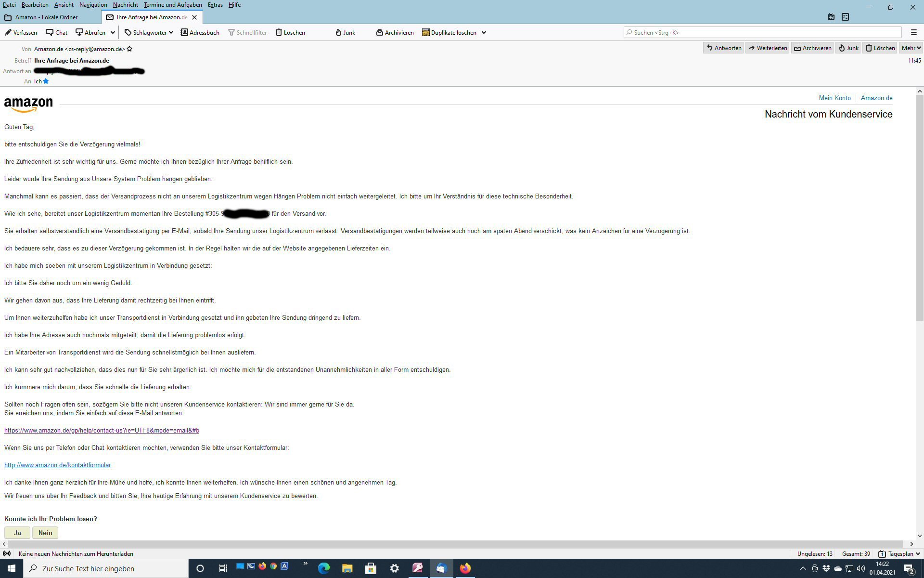Open the Verfassen compose button
Screen dimensions: 924x578
[21, 33]
